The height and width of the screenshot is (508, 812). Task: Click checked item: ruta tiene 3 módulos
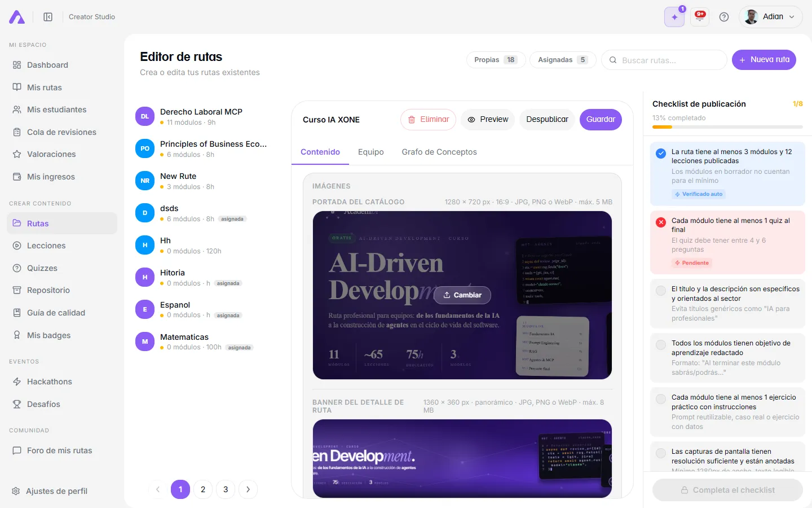coord(727,173)
